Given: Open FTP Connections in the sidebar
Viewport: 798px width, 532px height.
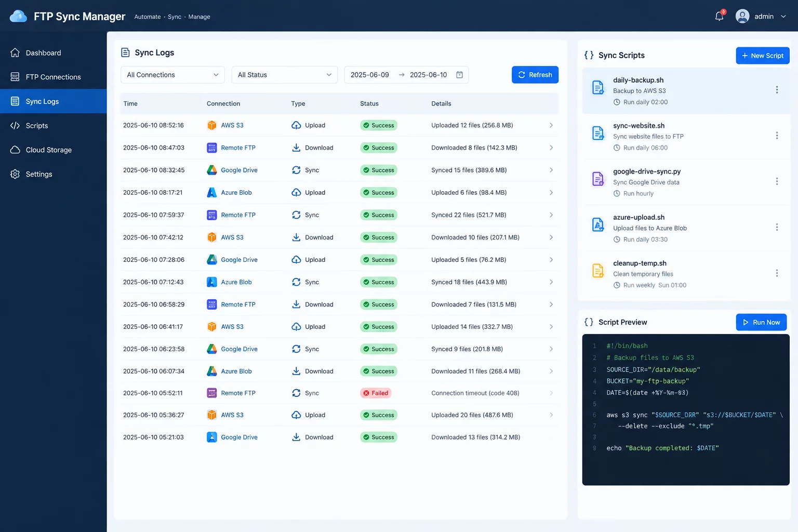Looking at the screenshot, I should [54, 77].
